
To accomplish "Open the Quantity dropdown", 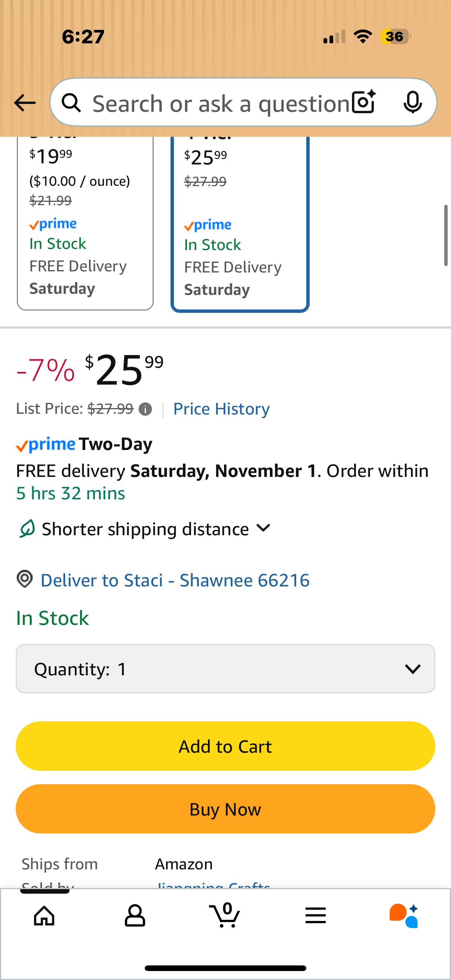I will coord(225,668).
